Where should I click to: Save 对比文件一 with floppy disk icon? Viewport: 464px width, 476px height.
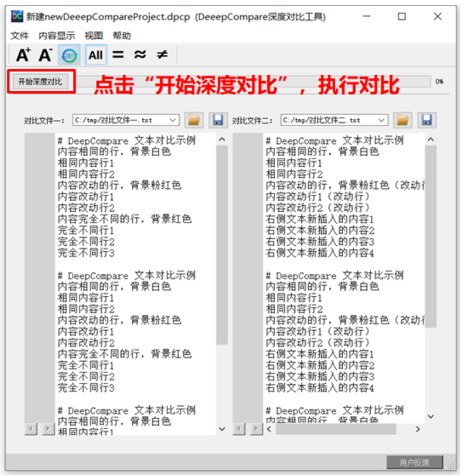[x=217, y=120]
